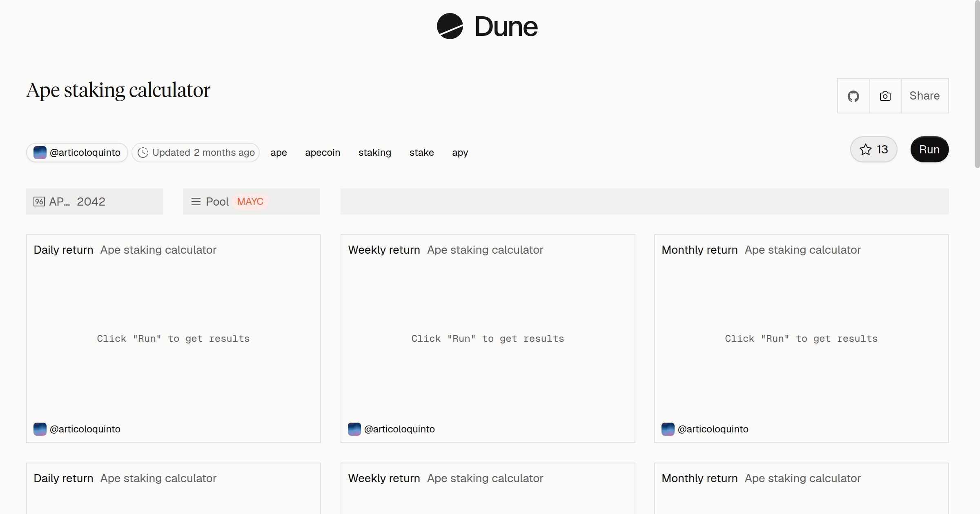Open the second-row Daily return title

pos(63,478)
